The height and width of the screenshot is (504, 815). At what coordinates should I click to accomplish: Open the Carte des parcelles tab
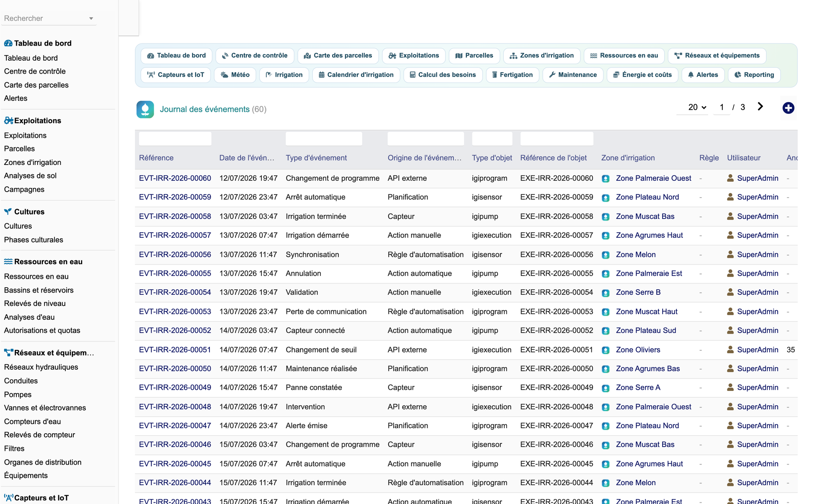click(338, 56)
